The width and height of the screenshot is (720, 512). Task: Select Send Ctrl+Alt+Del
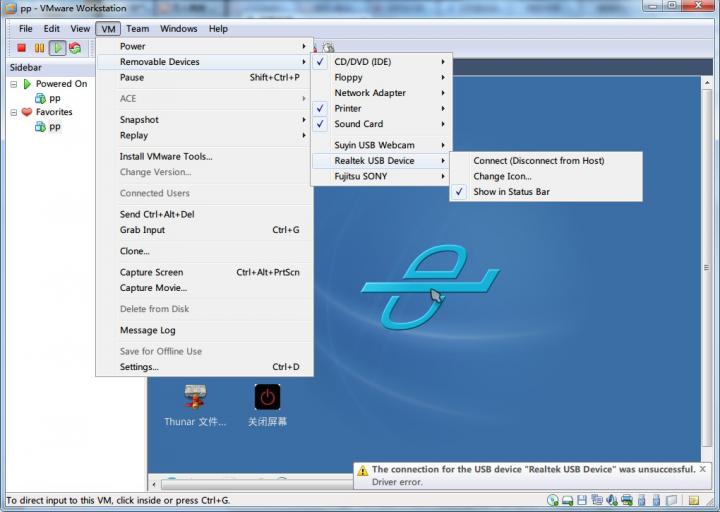click(205, 214)
